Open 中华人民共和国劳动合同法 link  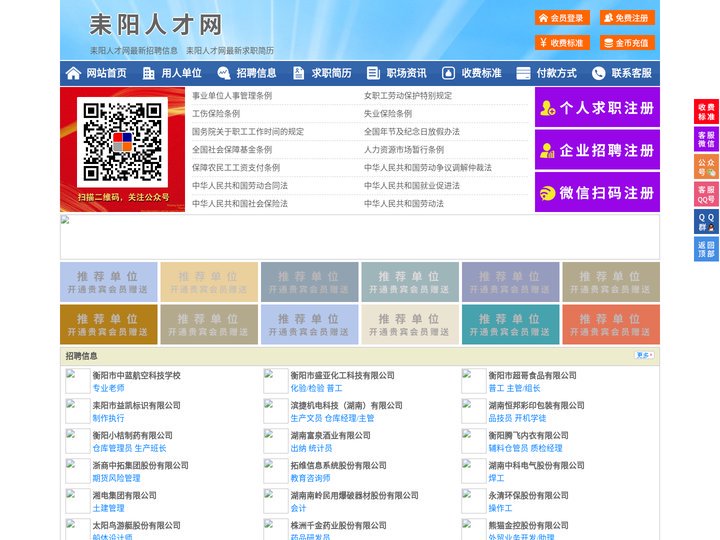240,186
